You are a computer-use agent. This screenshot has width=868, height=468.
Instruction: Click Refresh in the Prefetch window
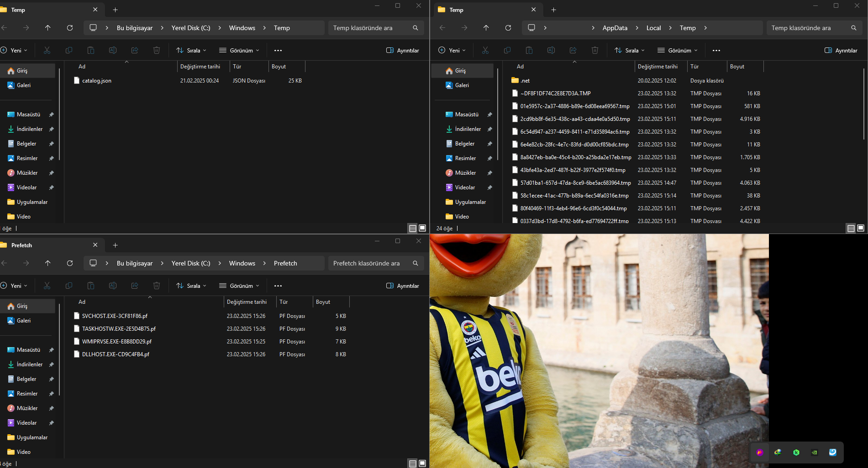[70, 263]
